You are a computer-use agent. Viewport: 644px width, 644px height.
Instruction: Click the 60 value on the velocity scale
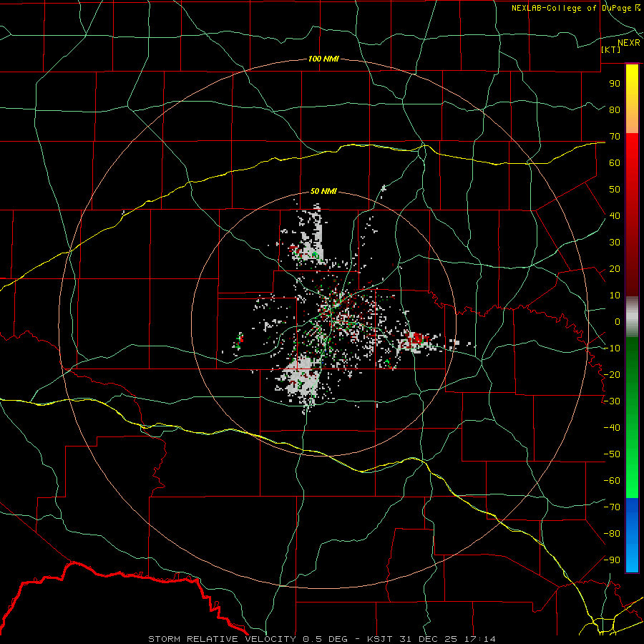click(615, 162)
